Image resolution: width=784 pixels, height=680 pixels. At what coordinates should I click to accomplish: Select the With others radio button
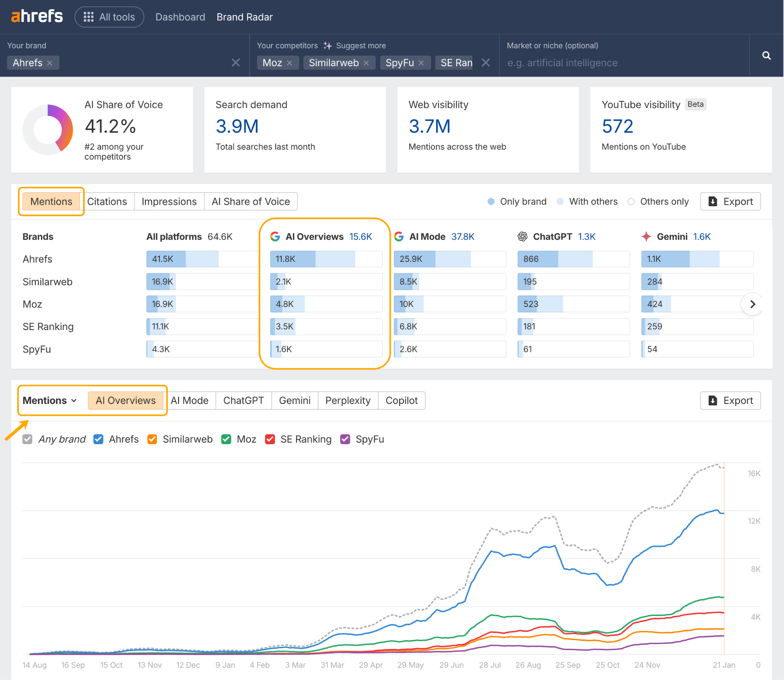coord(560,201)
